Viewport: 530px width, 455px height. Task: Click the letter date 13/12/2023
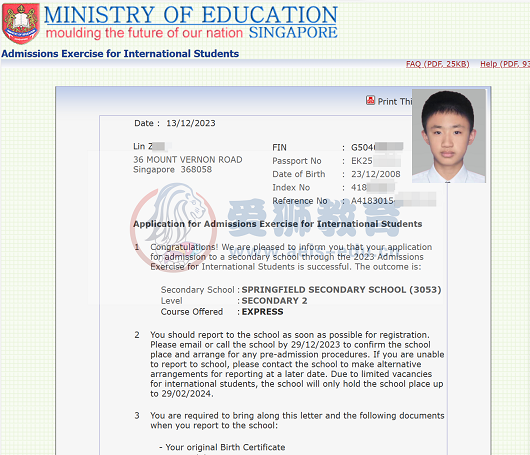(x=191, y=123)
